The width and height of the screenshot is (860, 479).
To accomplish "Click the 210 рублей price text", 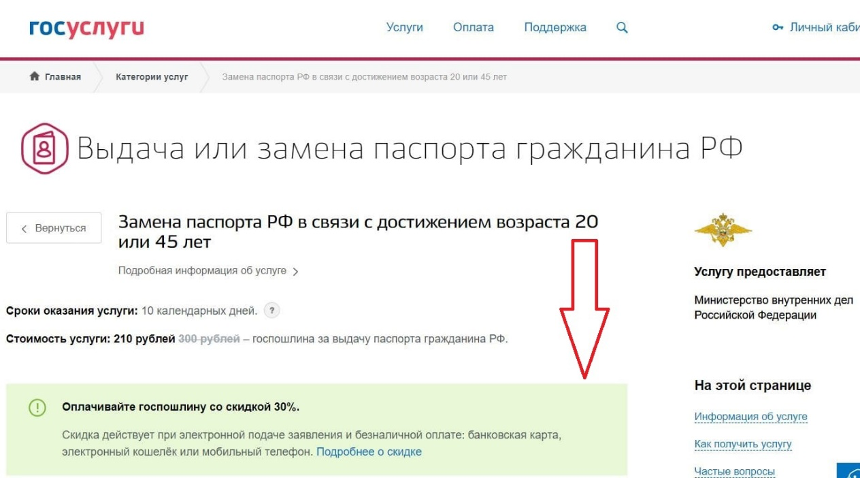I will click(144, 339).
